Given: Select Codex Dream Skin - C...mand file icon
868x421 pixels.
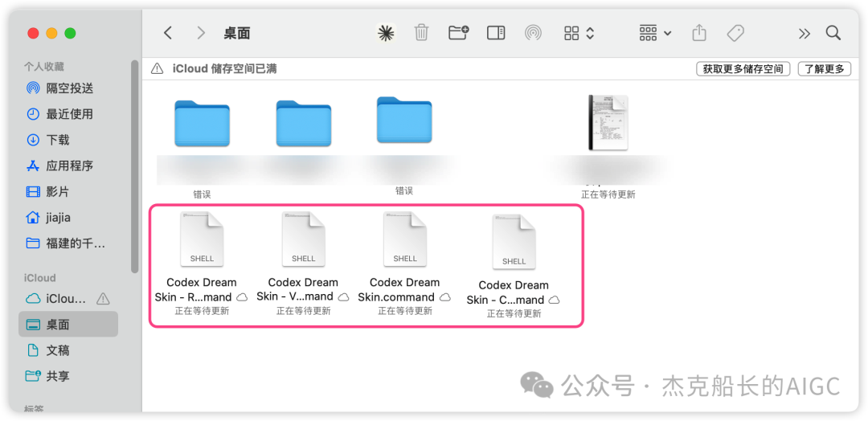Looking at the screenshot, I should tap(514, 243).
